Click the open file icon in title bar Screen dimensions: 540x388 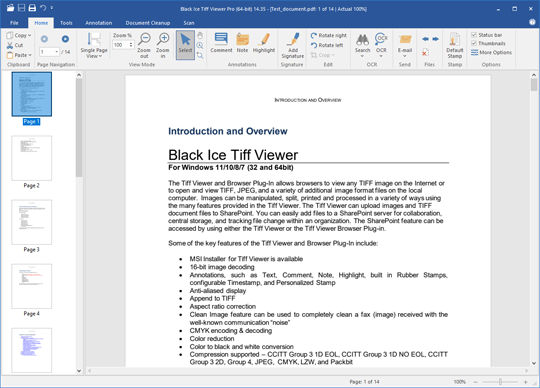10,8
